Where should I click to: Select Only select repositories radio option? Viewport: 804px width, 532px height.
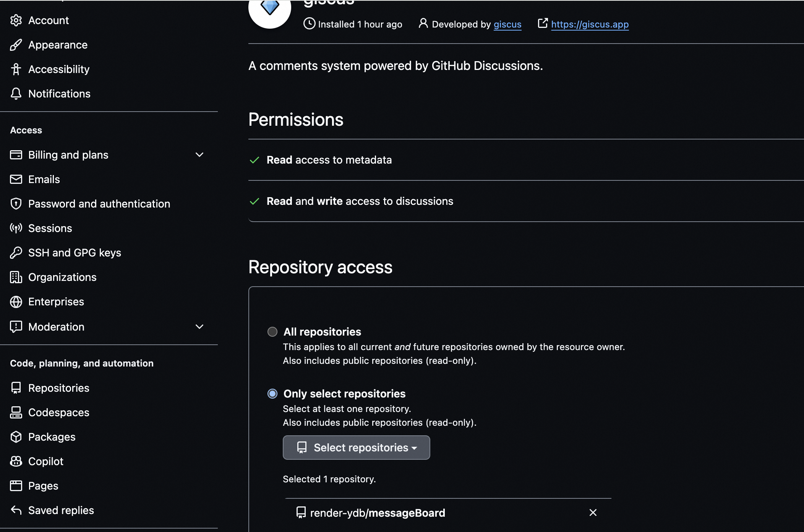pos(272,394)
